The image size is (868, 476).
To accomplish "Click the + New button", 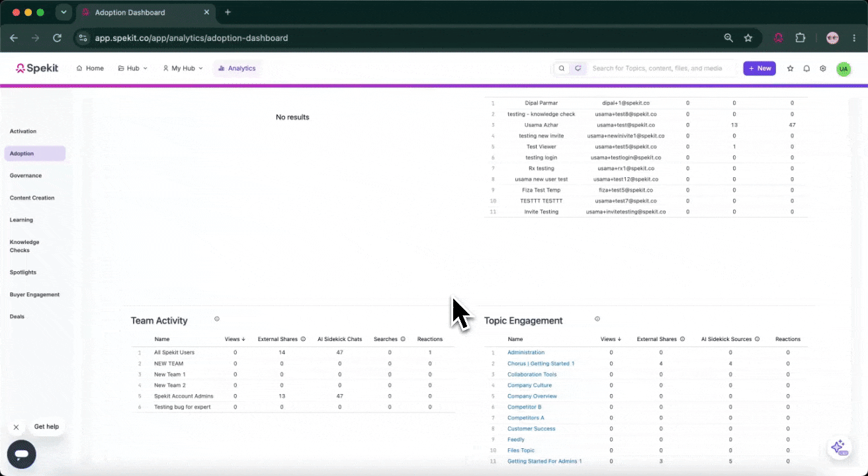I will [x=759, y=68].
